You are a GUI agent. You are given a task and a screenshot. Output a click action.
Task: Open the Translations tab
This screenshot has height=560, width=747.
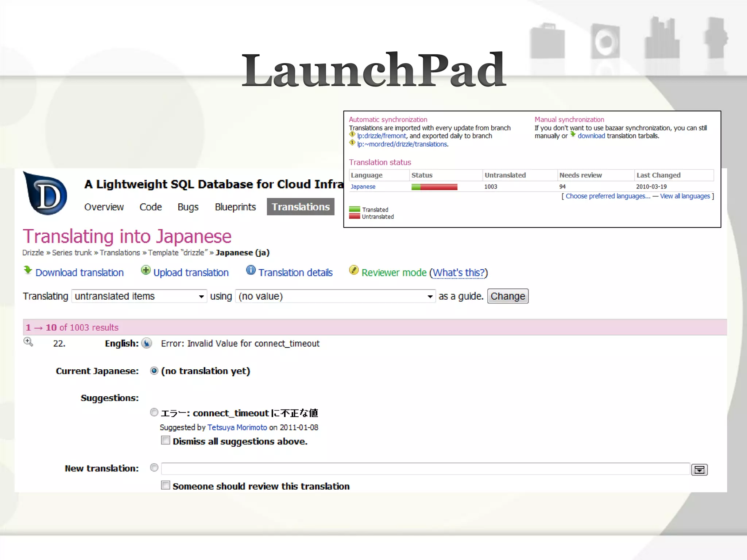click(301, 207)
